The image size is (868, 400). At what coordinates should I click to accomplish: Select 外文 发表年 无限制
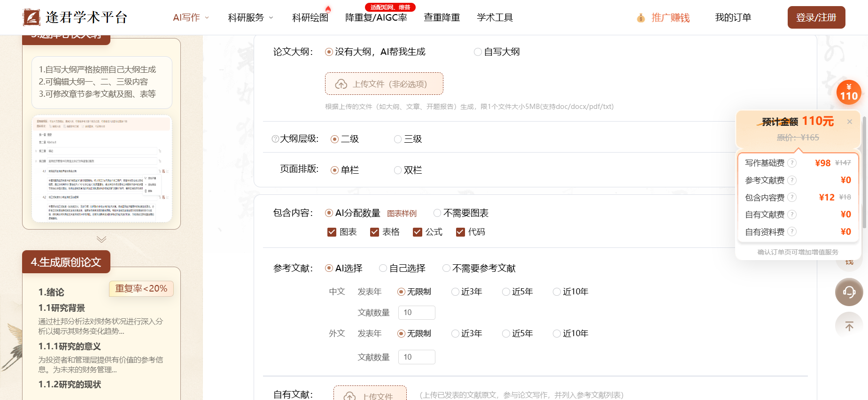coord(414,333)
